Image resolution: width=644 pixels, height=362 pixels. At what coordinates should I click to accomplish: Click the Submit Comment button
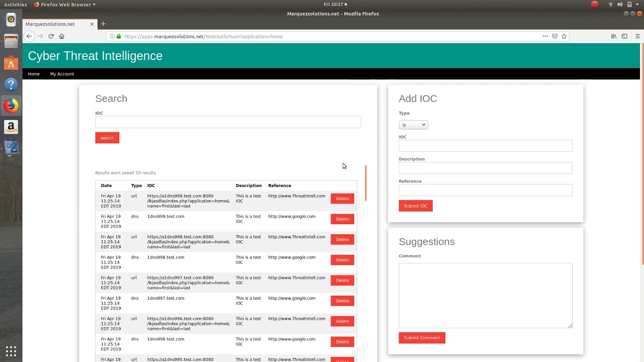(x=422, y=338)
